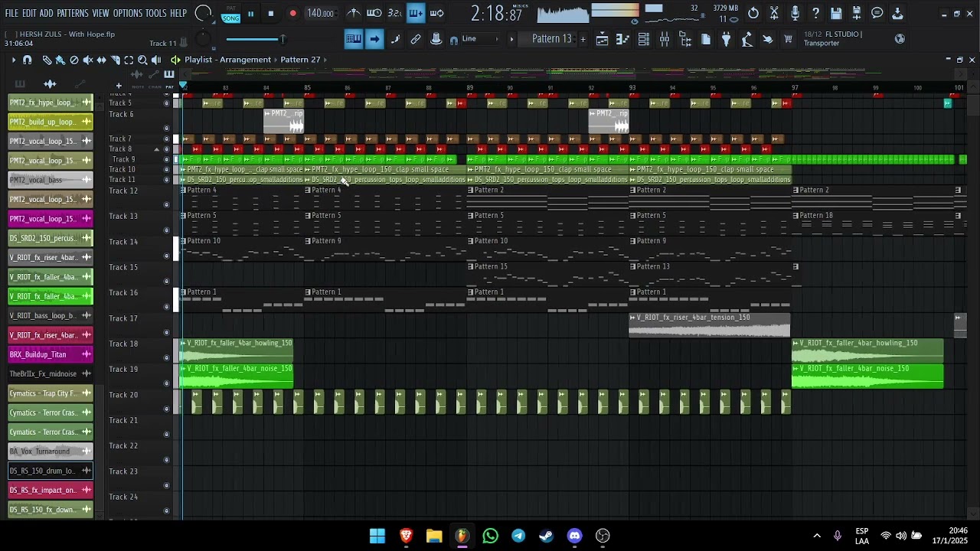Open the plugin picker plug icon

click(726, 40)
